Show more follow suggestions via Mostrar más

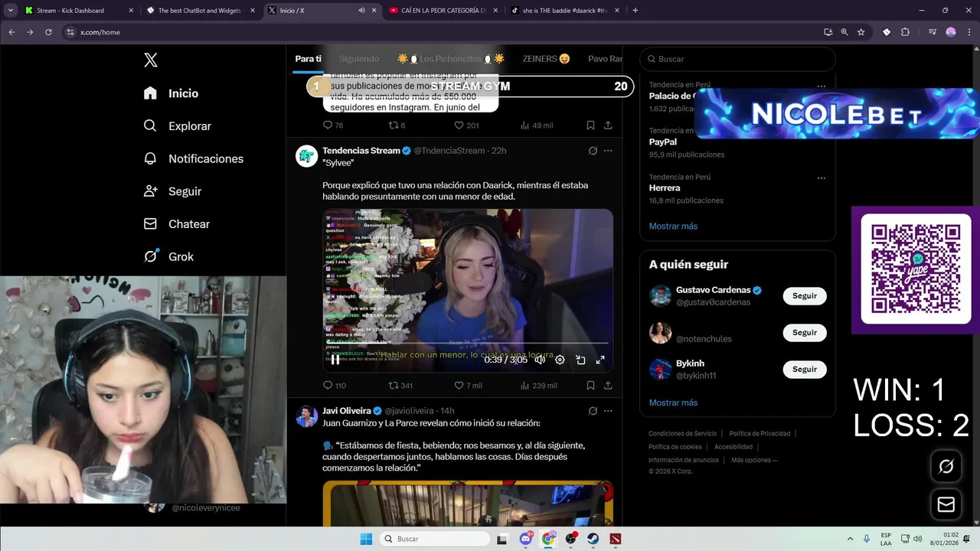pyautogui.click(x=673, y=403)
